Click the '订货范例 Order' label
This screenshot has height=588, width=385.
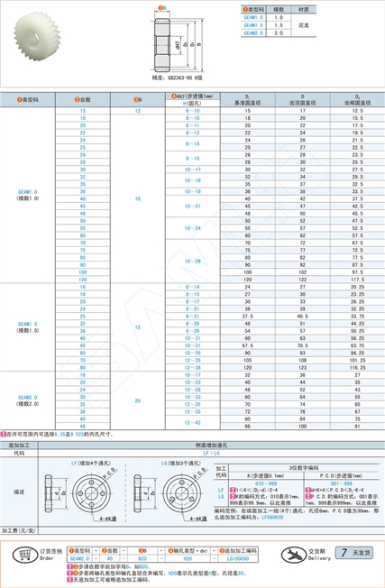(x=51, y=555)
